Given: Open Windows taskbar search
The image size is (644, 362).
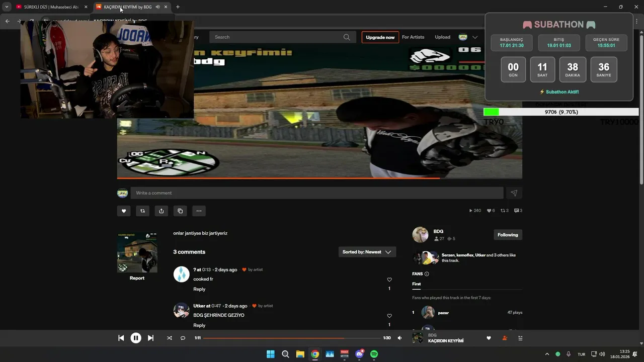Looking at the screenshot, I should click(285, 354).
